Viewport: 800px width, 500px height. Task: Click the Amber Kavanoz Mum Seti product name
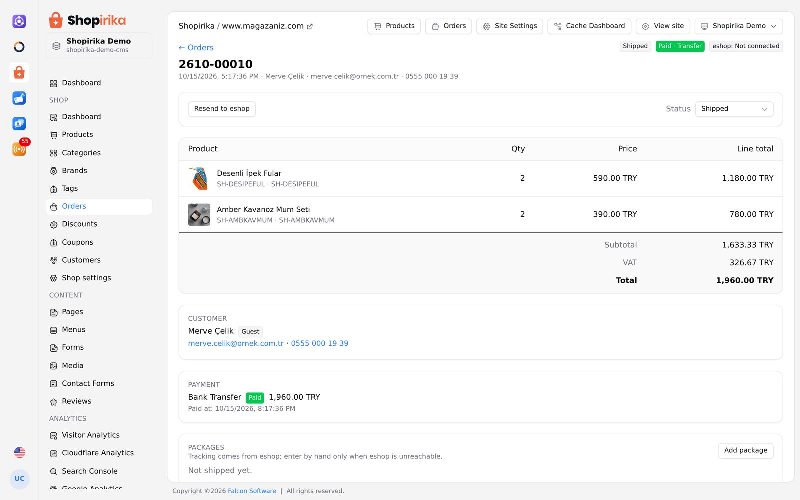pos(263,210)
